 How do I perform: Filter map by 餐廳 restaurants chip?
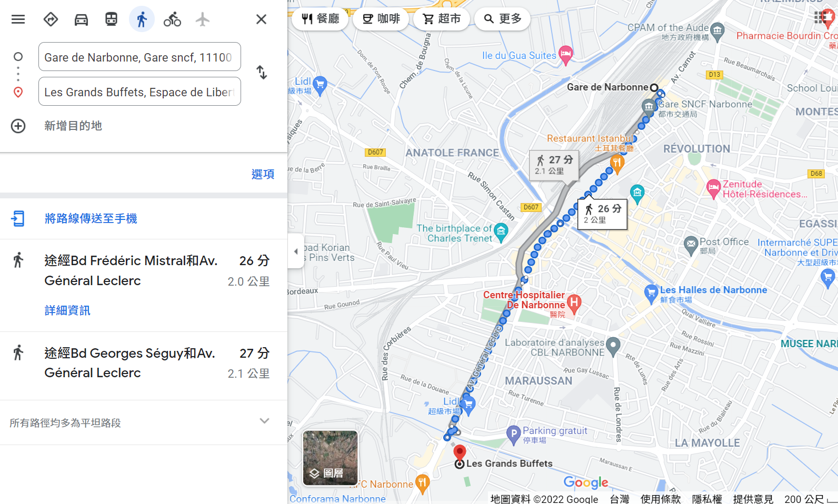(x=321, y=19)
